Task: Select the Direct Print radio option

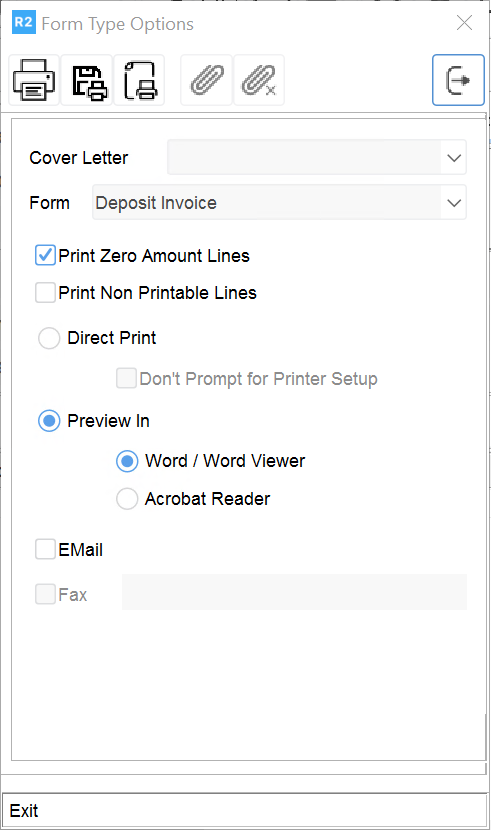Action: 49,338
